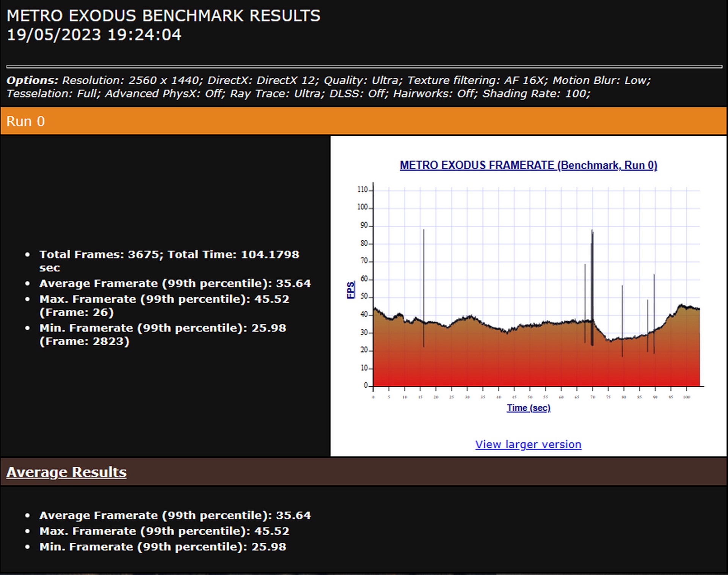
Task: Click the Average Results heading
Action: pyautogui.click(x=66, y=472)
